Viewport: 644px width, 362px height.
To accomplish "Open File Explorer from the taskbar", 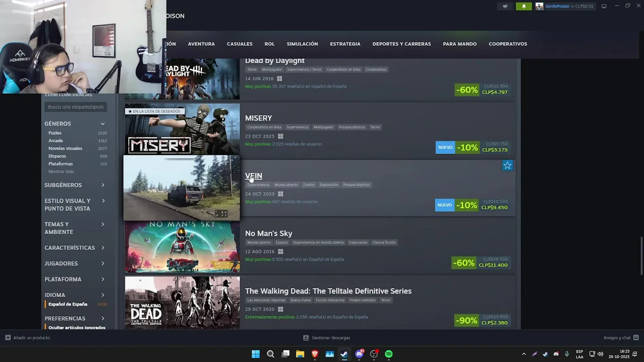I will click(300, 354).
